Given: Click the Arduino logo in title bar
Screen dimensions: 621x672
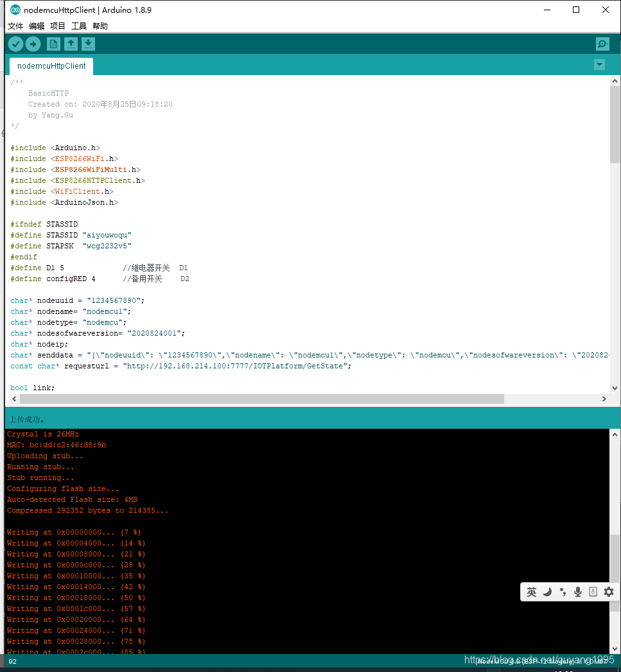Looking at the screenshot, I should click(15, 10).
